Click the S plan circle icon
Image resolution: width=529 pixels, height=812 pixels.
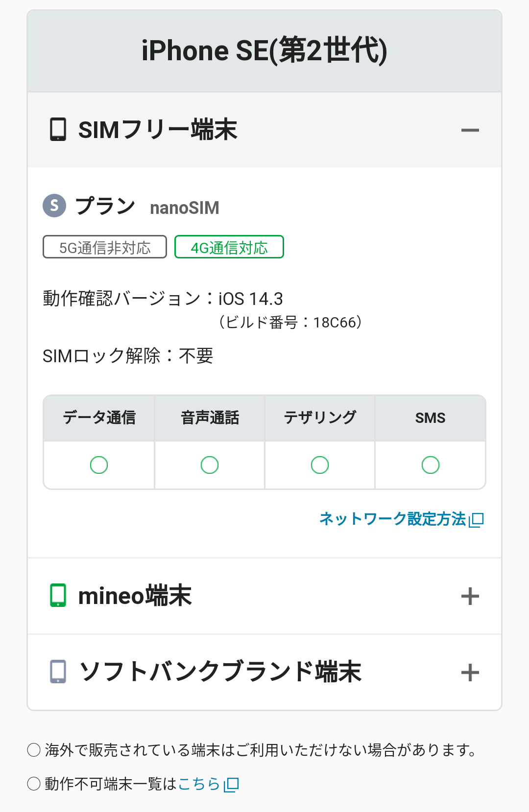pyautogui.click(x=54, y=206)
